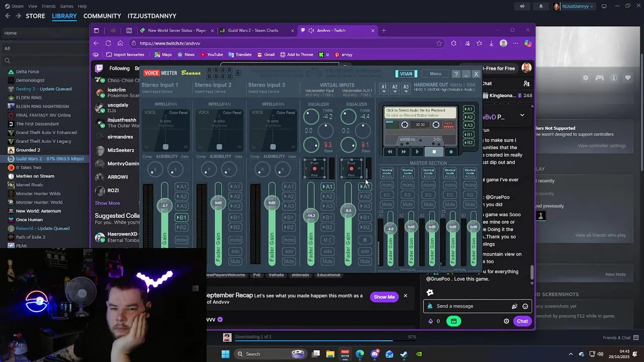Toggle recorder A1 bus selection

(468, 109)
